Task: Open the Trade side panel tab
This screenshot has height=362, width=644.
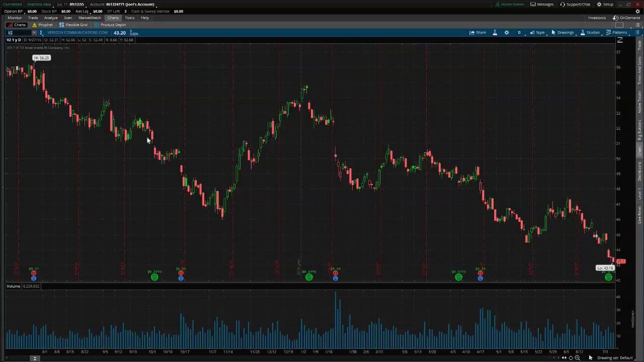Action: click(x=639, y=46)
